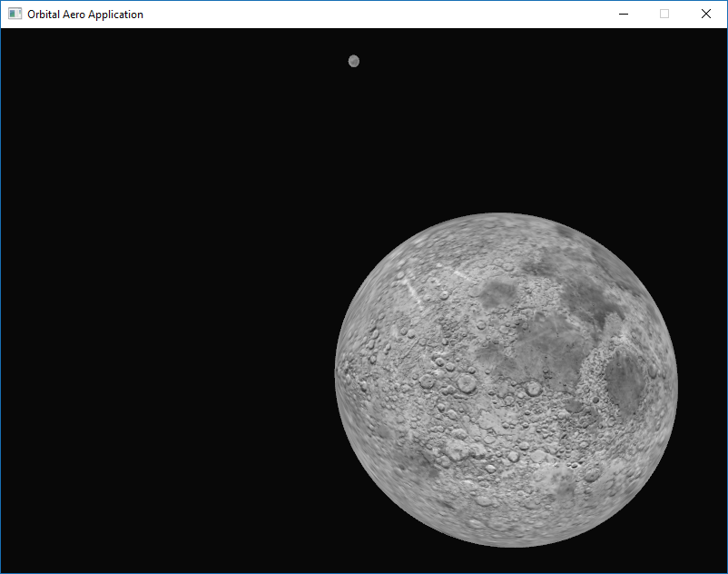728x574 pixels.
Task: Click the small grey satellite near the top
Action: [353, 61]
